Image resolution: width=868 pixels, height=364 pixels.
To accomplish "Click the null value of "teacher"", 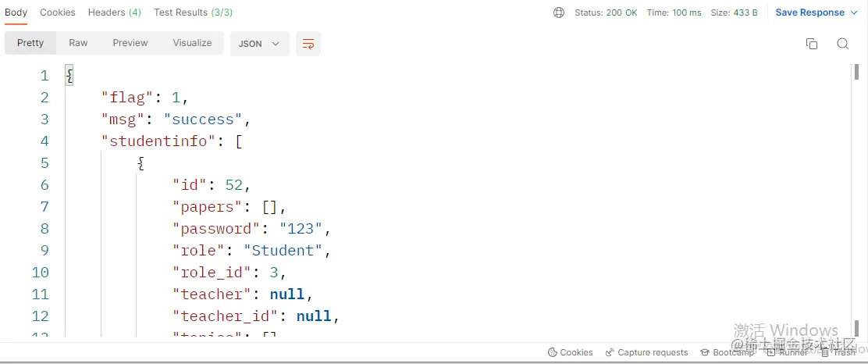I will coord(287,294).
